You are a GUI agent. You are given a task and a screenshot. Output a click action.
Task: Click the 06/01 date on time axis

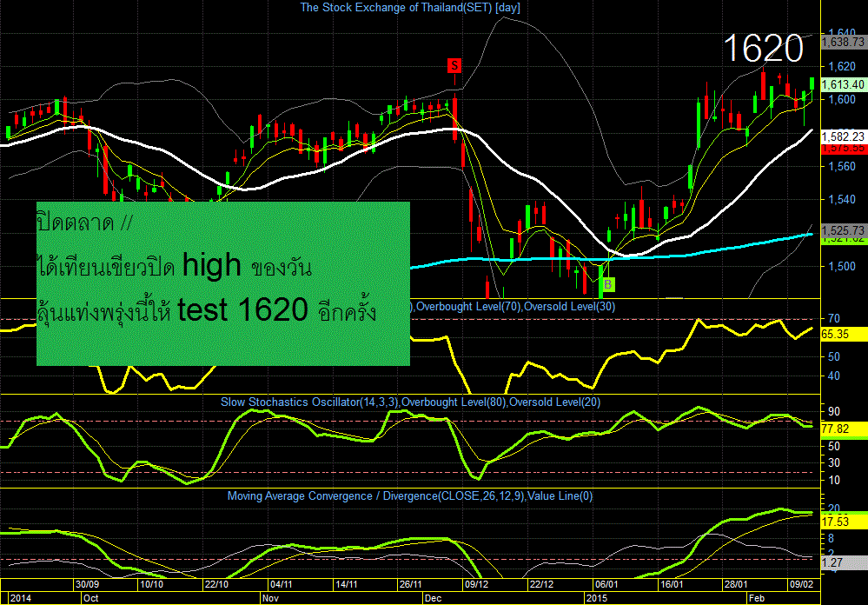pyautogui.click(x=606, y=584)
